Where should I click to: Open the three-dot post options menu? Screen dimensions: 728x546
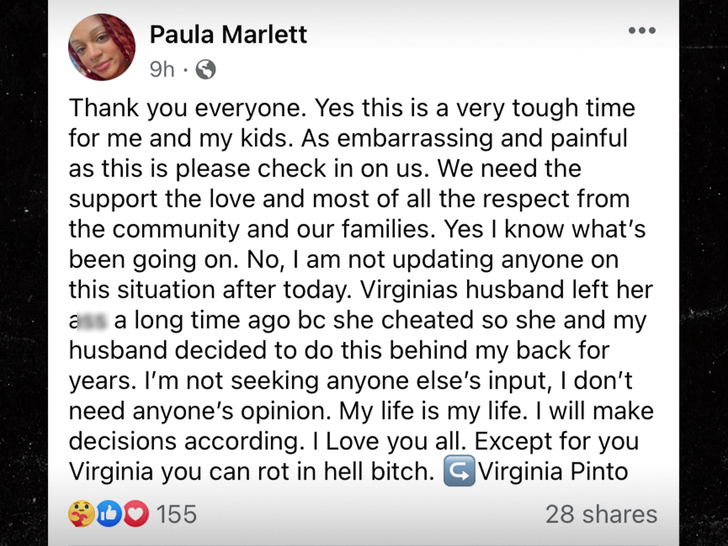pyautogui.click(x=641, y=32)
